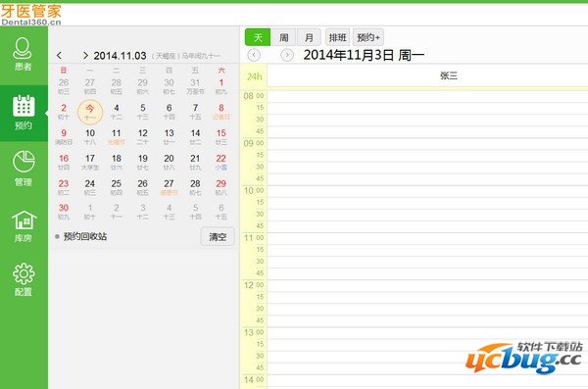Select December 6 in the calendar
Screen dimensions: 588x389
pos(221,212)
